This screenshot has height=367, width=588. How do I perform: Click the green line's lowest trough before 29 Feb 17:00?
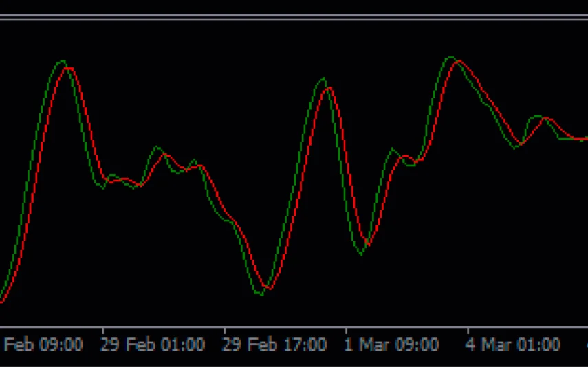pyautogui.click(x=260, y=295)
